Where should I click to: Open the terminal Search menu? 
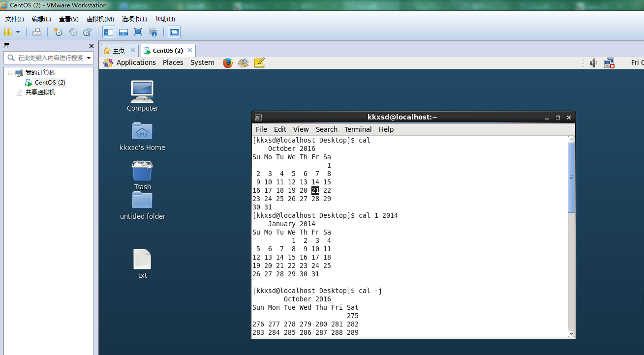click(327, 129)
